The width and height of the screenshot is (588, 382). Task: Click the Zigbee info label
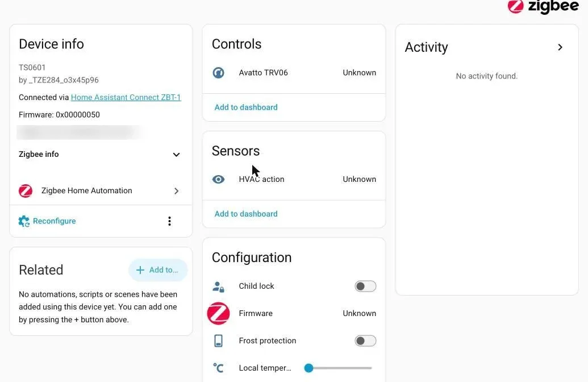click(x=39, y=154)
